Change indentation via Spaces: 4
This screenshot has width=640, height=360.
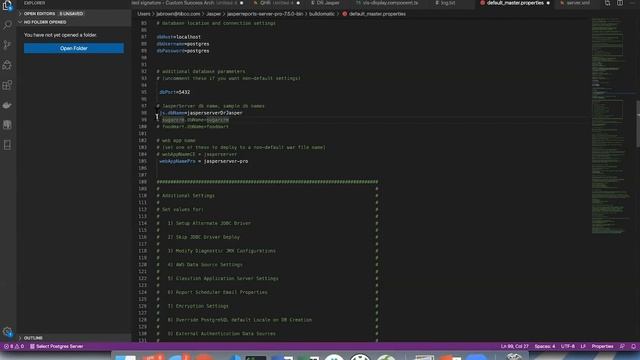(x=544, y=347)
